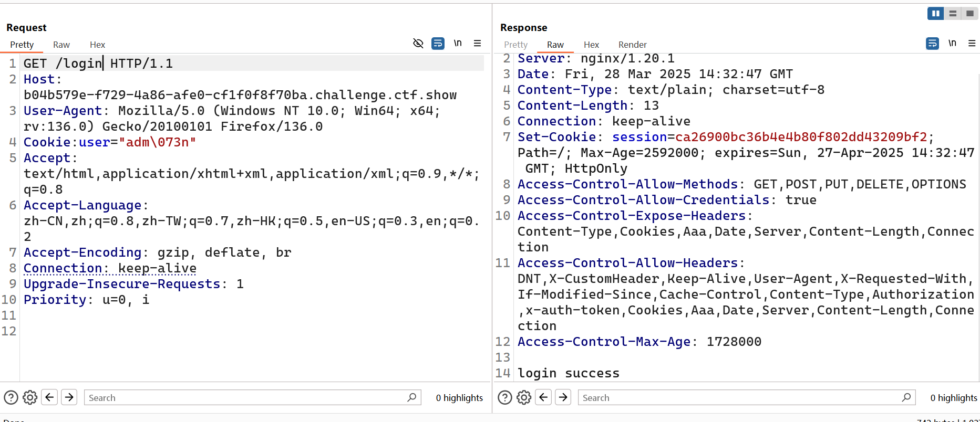Switch Request view to Hex tab
The height and width of the screenshot is (422, 980).
97,45
